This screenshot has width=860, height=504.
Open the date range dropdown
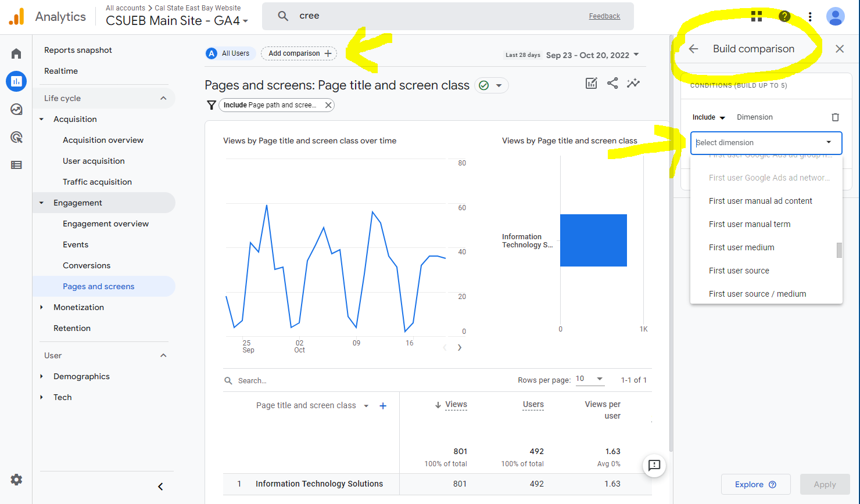coord(593,55)
